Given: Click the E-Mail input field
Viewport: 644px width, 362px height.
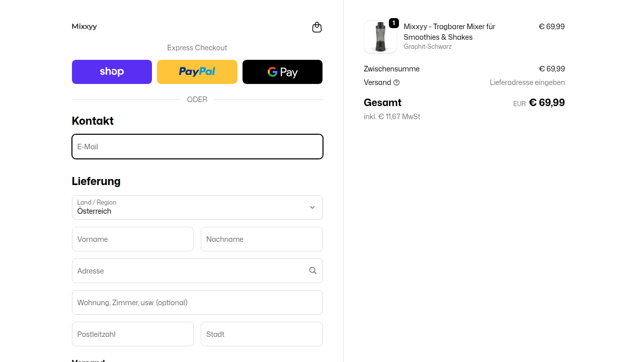Looking at the screenshot, I should [197, 146].
